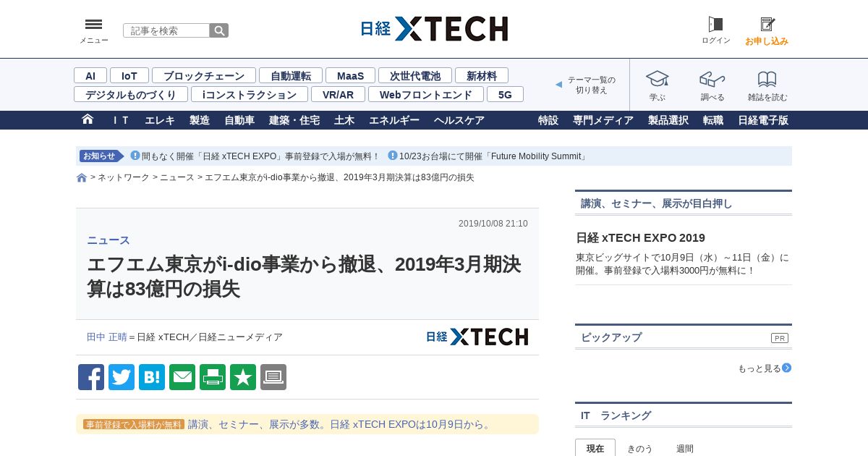Click the ネットワーク breadcrumb link

pyautogui.click(x=124, y=177)
